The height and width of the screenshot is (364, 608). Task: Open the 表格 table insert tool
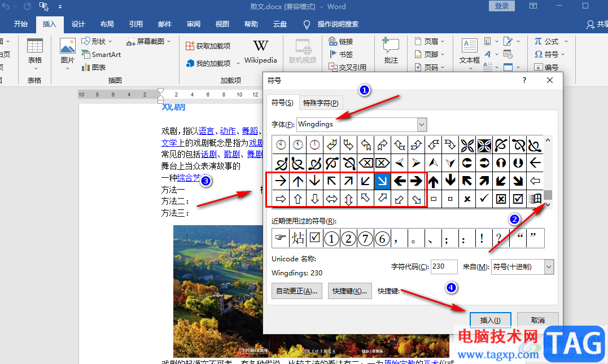pyautogui.click(x=34, y=54)
